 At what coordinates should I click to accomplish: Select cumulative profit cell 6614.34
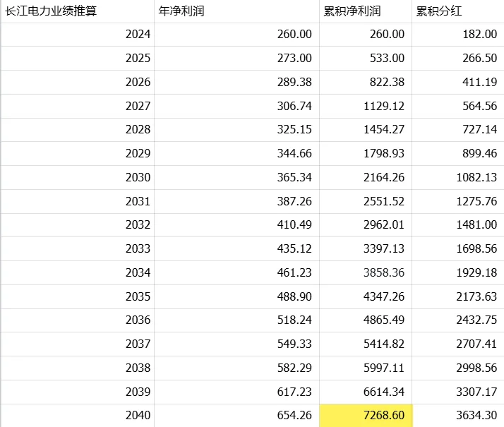pyautogui.click(x=366, y=392)
